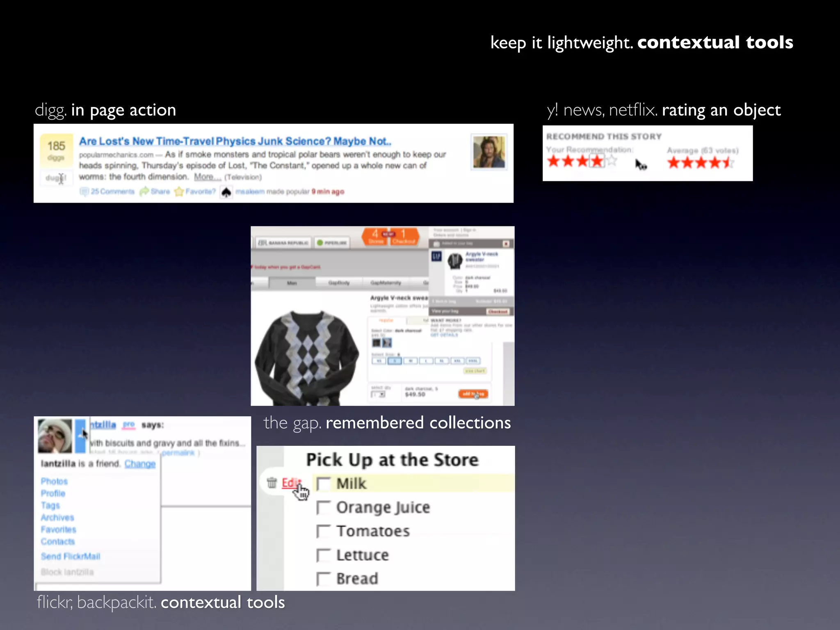
Task: Select size S button
Action: tap(395, 361)
